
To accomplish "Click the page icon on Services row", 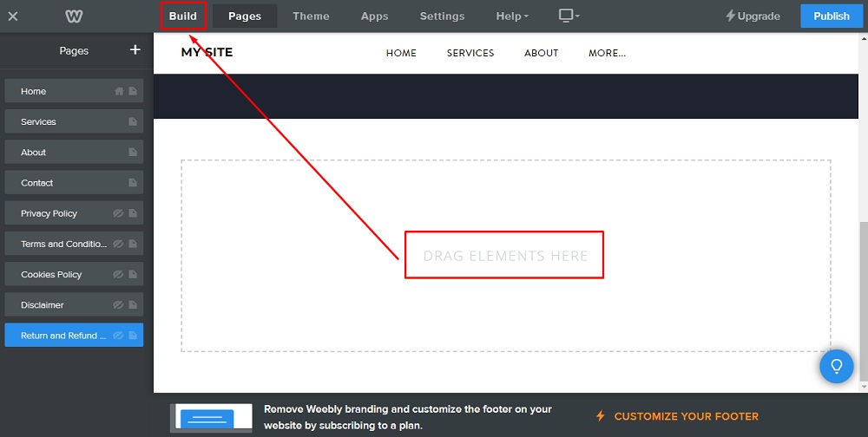I will (x=133, y=121).
